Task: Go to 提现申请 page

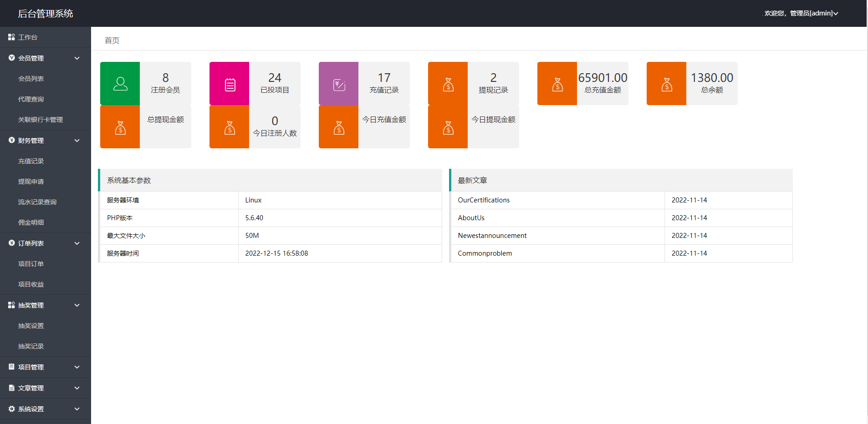Action: click(x=31, y=182)
